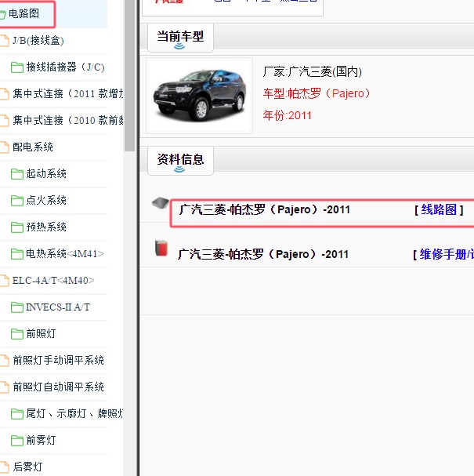Click folder icon beside 接线插接器（J/C）
474x476 pixels.
point(17,67)
